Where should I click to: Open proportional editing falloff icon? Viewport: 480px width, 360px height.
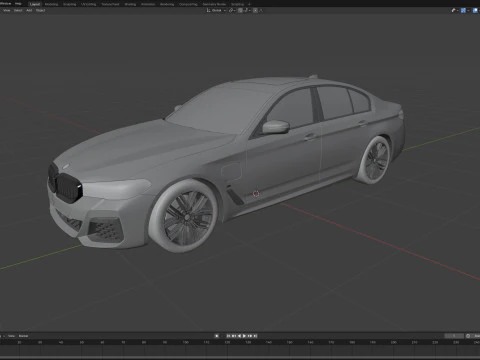pos(261,10)
